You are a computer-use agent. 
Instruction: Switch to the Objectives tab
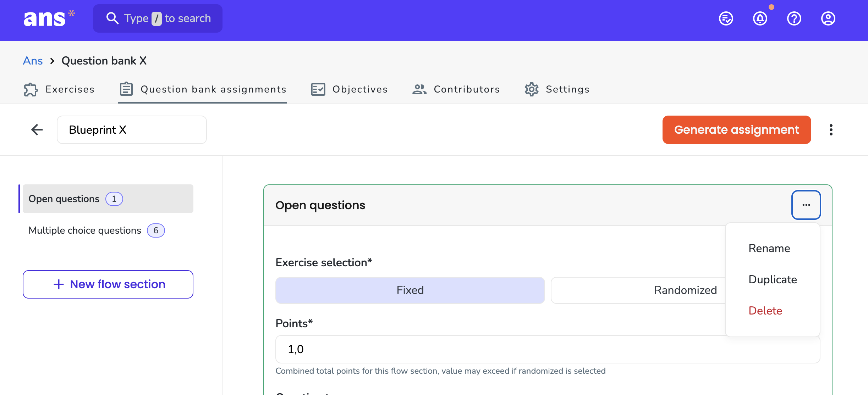tap(349, 89)
